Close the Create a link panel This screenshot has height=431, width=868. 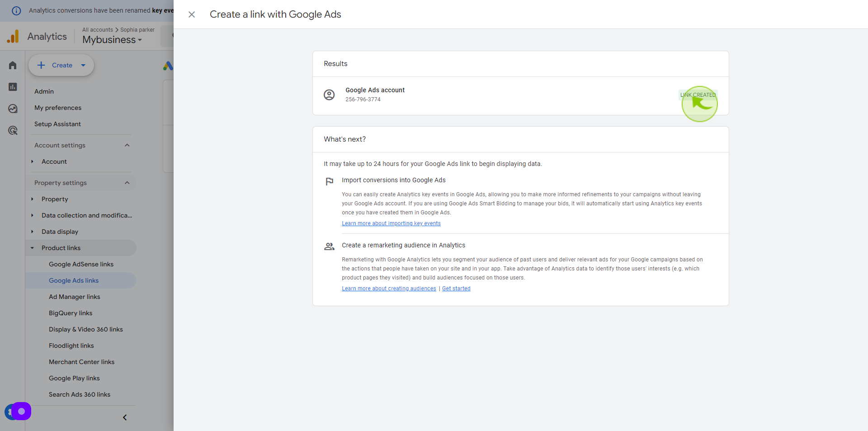coord(192,14)
